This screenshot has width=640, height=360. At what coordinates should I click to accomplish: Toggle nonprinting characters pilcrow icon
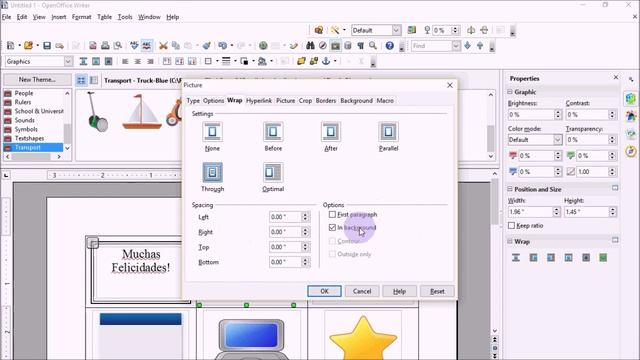coord(360,46)
